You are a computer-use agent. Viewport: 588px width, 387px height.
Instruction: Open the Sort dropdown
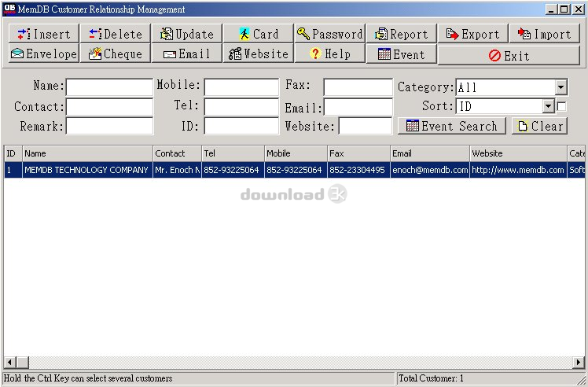(x=548, y=106)
